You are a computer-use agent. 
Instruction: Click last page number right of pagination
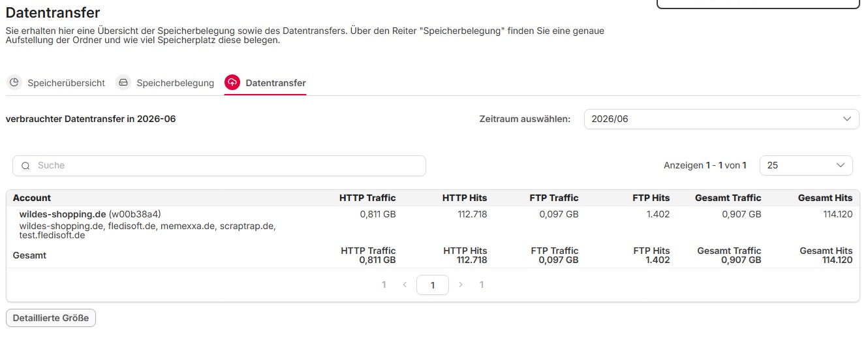tap(482, 285)
